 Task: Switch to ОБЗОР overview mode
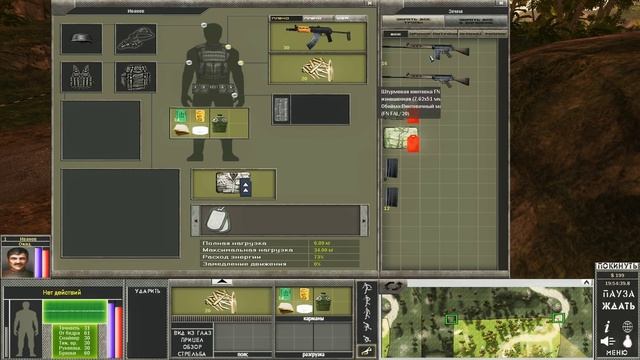click(x=192, y=347)
